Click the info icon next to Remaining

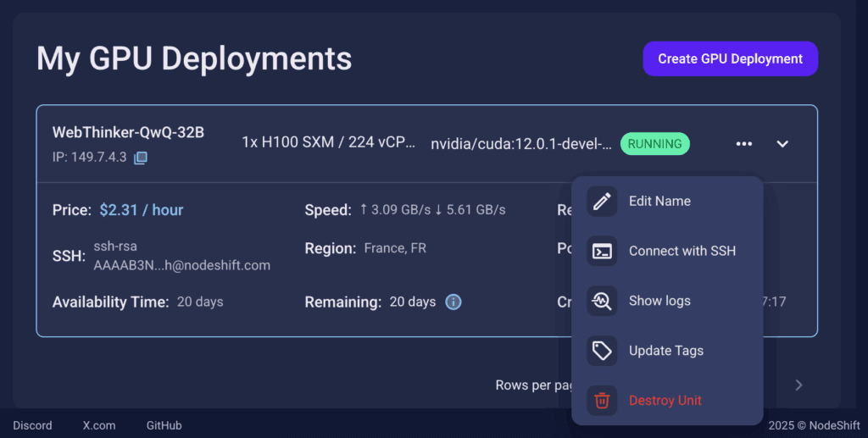click(x=453, y=302)
